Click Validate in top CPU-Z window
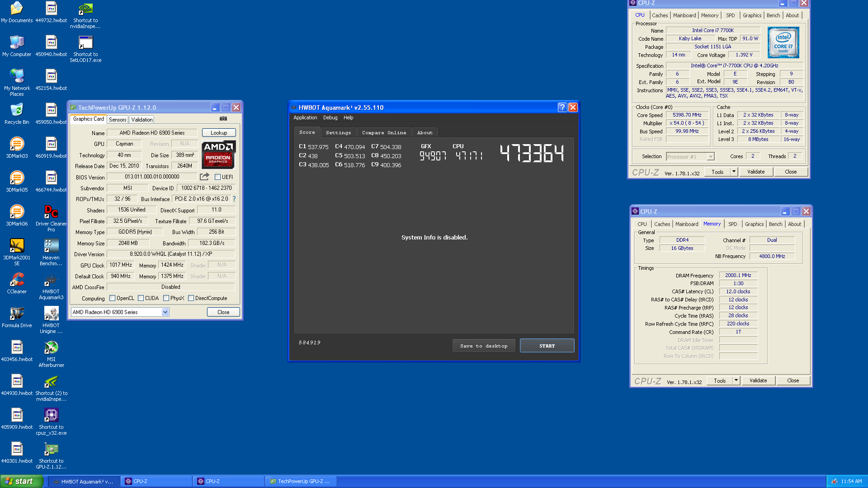The height and width of the screenshot is (488, 868). tap(756, 172)
